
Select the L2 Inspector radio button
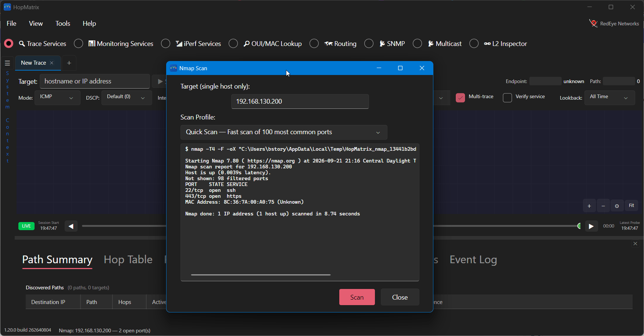[474, 44]
